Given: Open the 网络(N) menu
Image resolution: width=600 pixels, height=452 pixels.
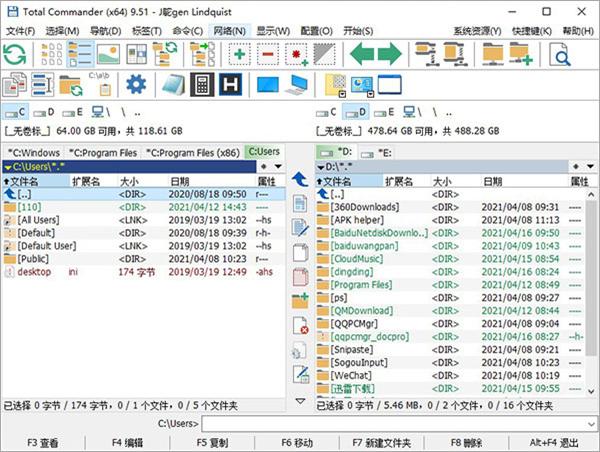Looking at the screenshot, I should pyautogui.click(x=230, y=31).
